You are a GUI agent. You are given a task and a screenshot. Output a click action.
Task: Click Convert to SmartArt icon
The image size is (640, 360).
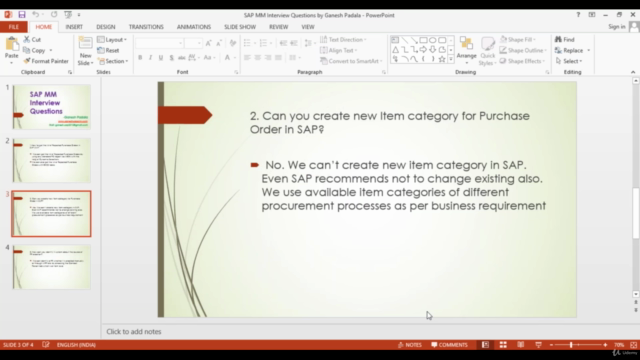(324, 61)
